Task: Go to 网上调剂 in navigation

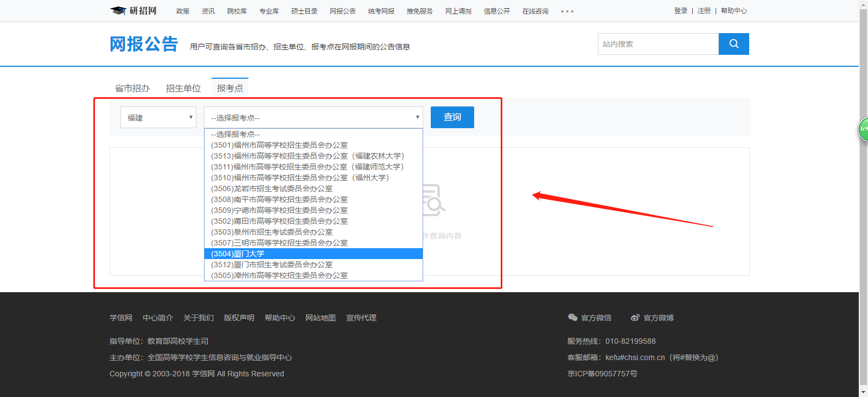Action: point(458,11)
